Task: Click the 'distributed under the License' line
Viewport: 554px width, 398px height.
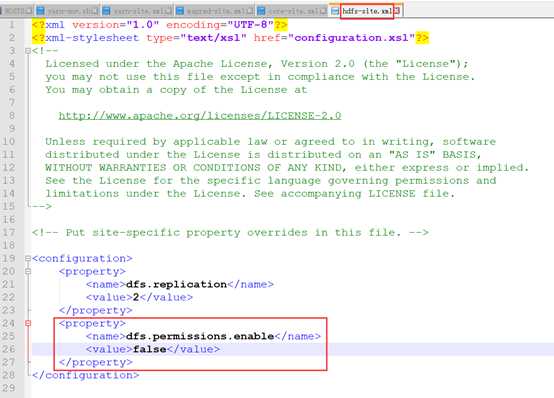Action: click(263, 155)
